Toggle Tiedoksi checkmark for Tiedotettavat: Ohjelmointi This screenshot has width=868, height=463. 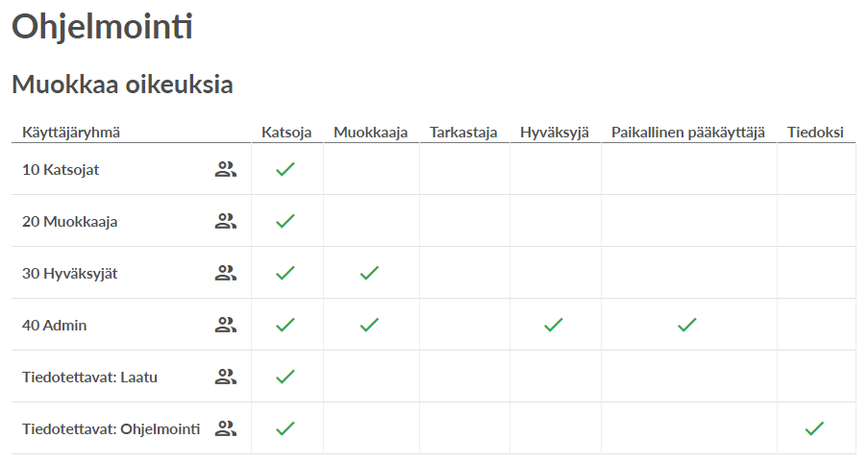pos(814,428)
